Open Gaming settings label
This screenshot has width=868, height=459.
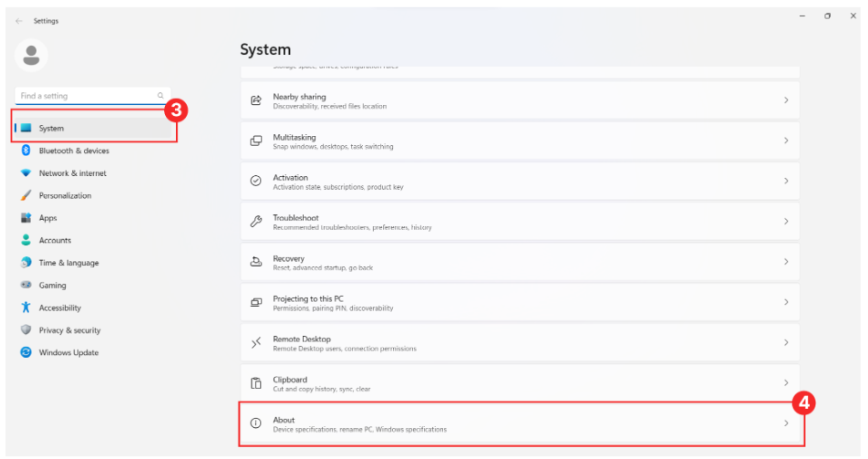(53, 286)
